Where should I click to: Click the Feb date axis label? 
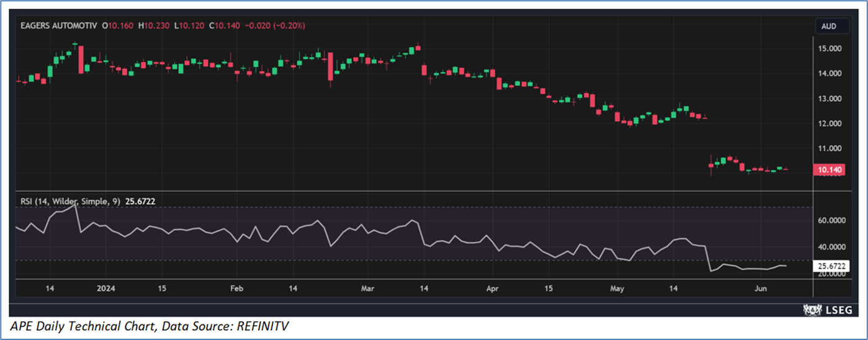click(236, 289)
